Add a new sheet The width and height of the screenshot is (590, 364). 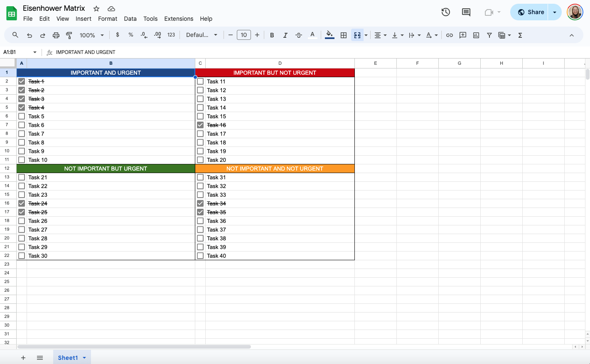point(23,358)
